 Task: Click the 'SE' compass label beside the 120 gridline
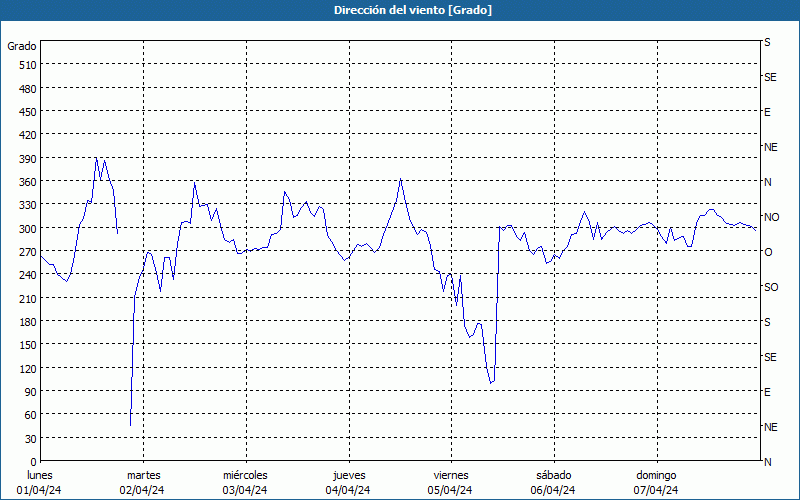[770, 357]
